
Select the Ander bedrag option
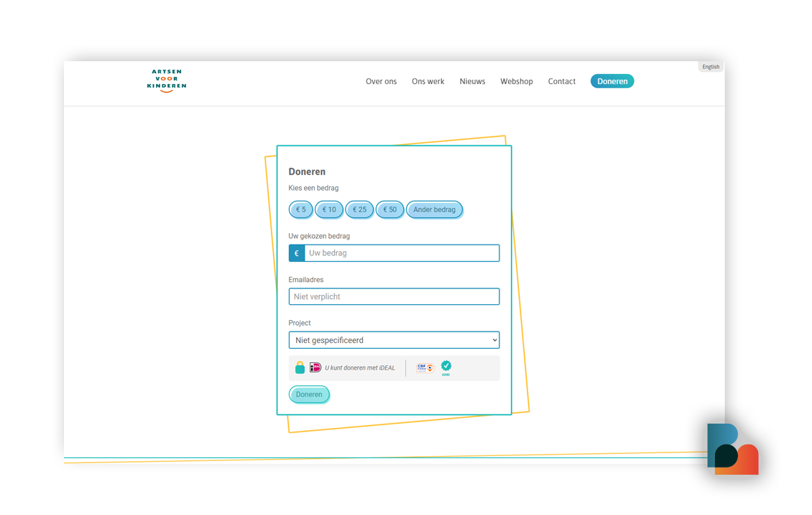click(x=435, y=210)
